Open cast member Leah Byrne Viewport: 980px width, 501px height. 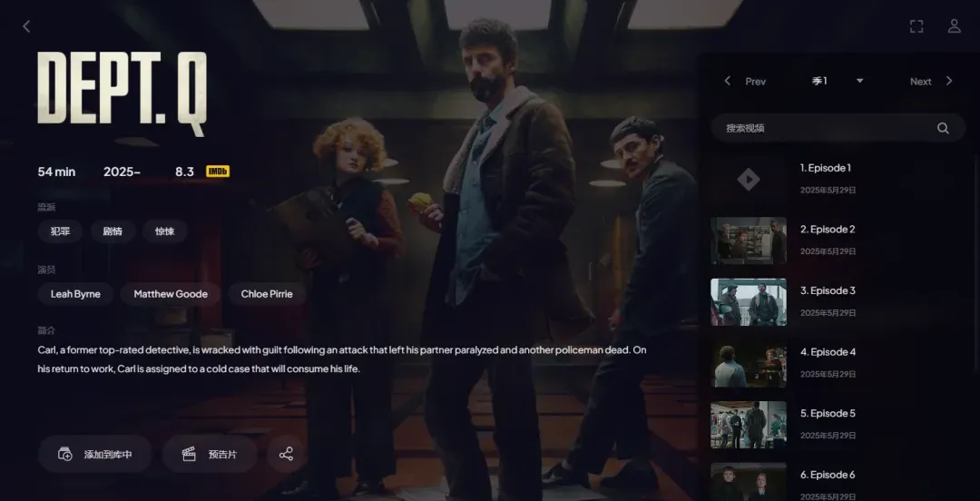(x=75, y=294)
